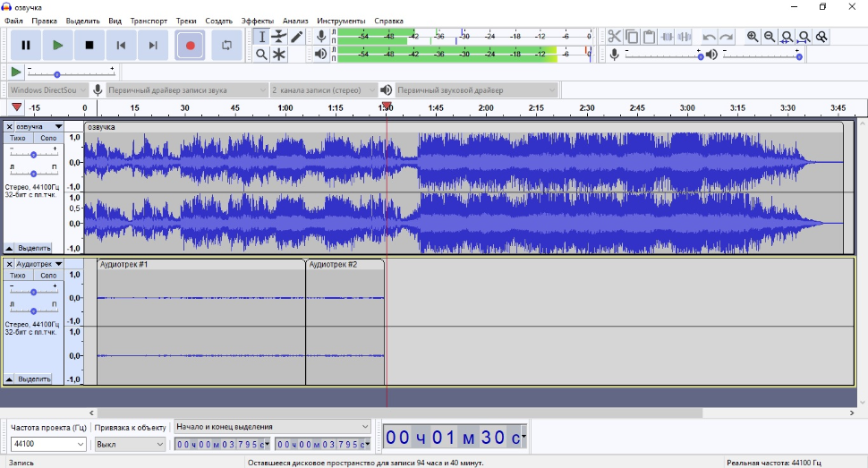Viewport: 868px width, 468px height.
Task: Trim audio outside the selection
Action: click(667, 37)
